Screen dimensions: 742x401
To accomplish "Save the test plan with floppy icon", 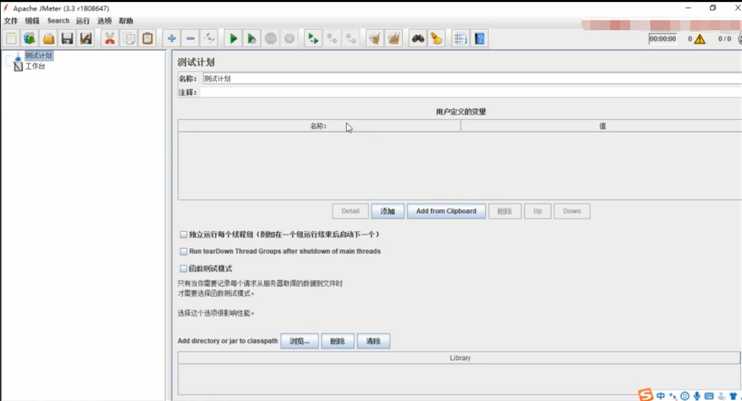I will click(x=67, y=38).
